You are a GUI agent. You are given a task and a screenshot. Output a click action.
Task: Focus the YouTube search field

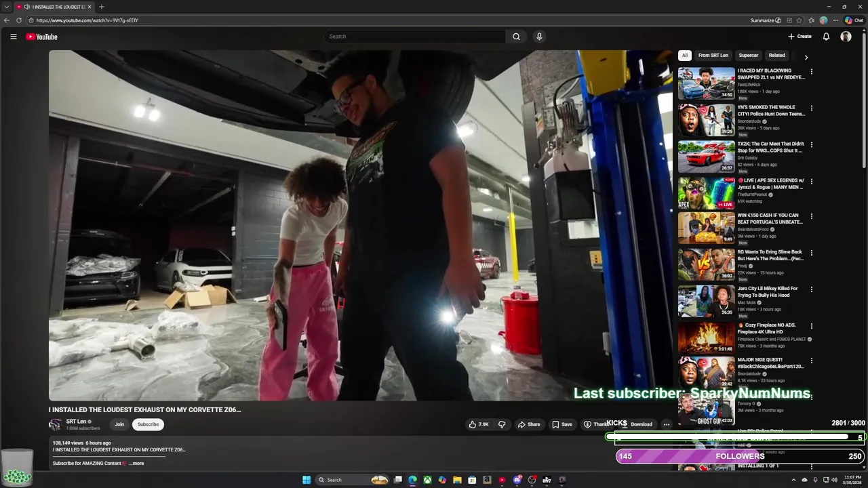pos(414,37)
